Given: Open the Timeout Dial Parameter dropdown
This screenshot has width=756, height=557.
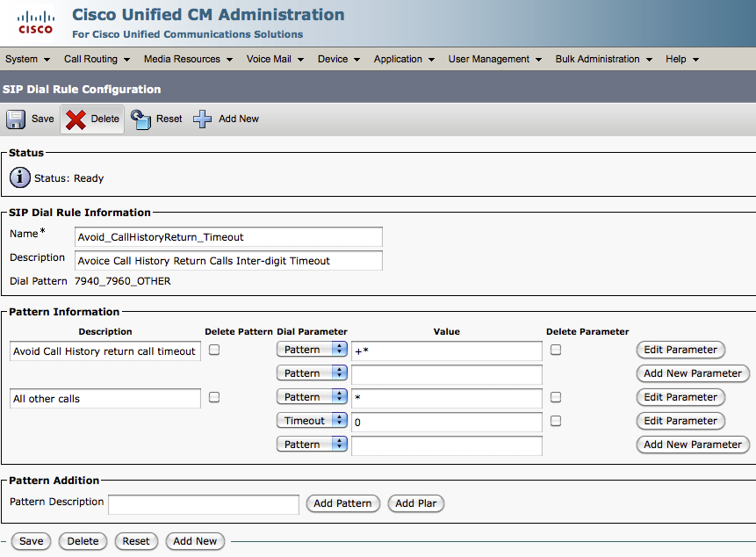Looking at the screenshot, I should click(x=312, y=421).
